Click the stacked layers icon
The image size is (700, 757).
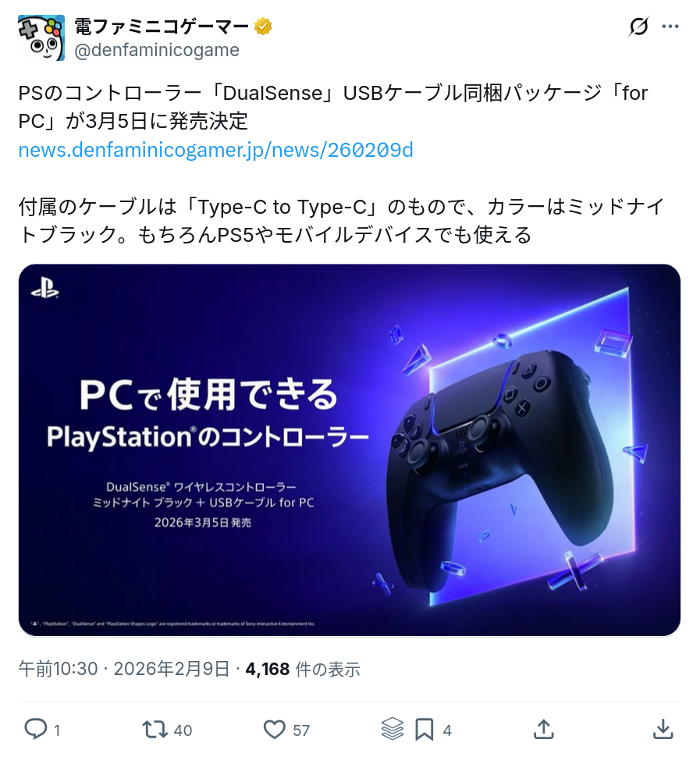(392, 729)
